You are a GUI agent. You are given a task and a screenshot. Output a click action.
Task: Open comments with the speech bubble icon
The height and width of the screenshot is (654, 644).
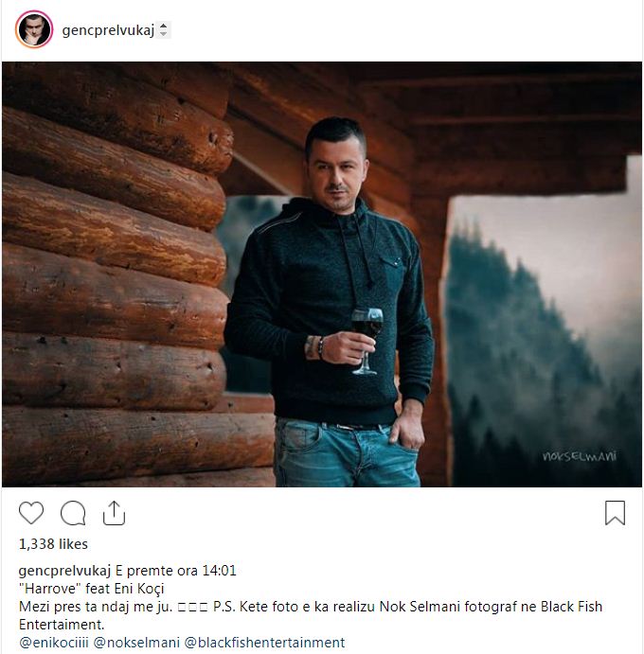73,513
